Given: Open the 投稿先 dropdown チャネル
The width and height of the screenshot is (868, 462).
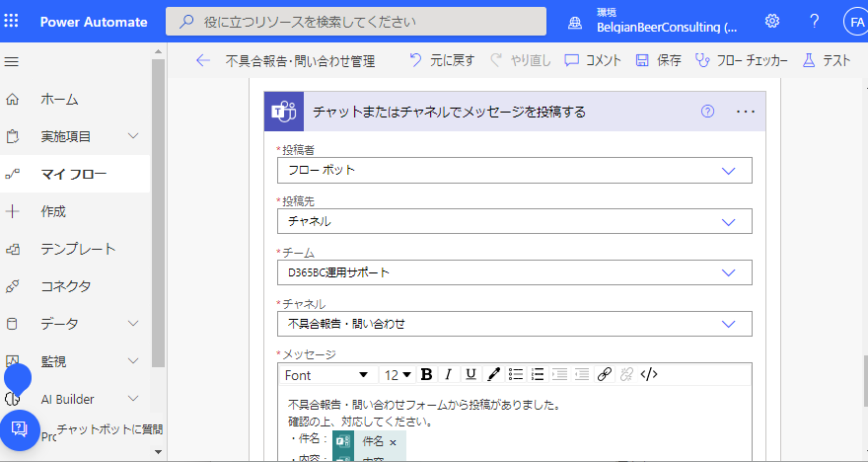Looking at the screenshot, I should [x=514, y=221].
